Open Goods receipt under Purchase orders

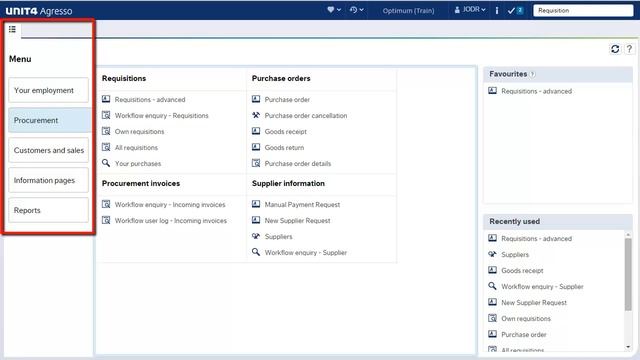click(x=285, y=131)
